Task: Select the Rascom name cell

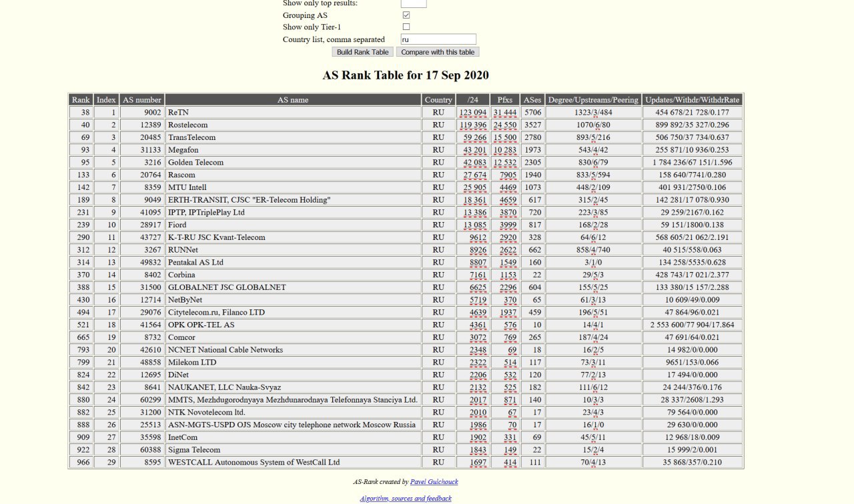Action: click(x=294, y=175)
